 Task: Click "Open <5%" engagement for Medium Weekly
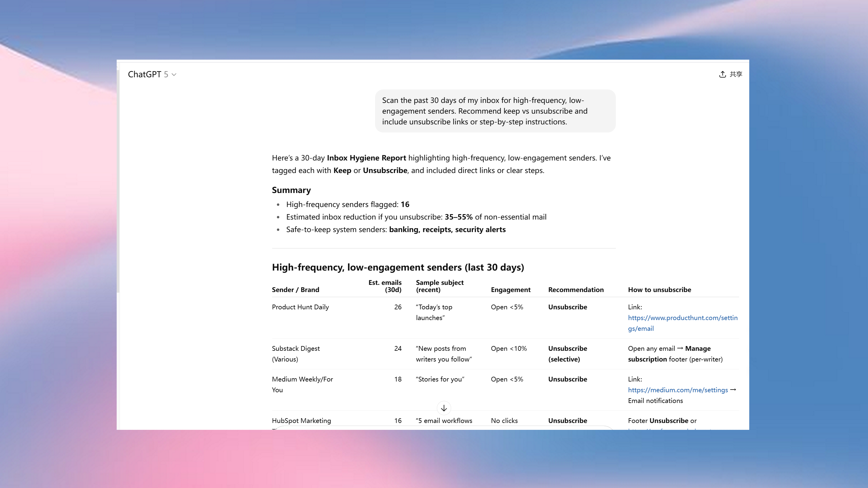pos(507,379)
